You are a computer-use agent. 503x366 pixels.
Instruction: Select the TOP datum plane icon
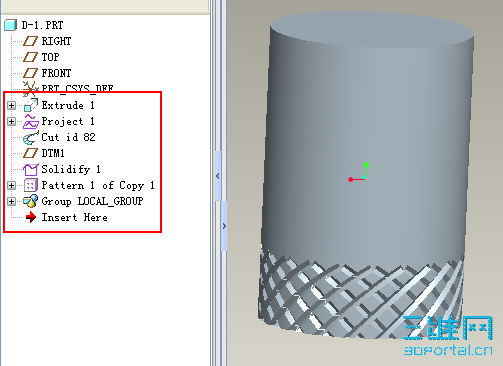(x=30, y=57)
